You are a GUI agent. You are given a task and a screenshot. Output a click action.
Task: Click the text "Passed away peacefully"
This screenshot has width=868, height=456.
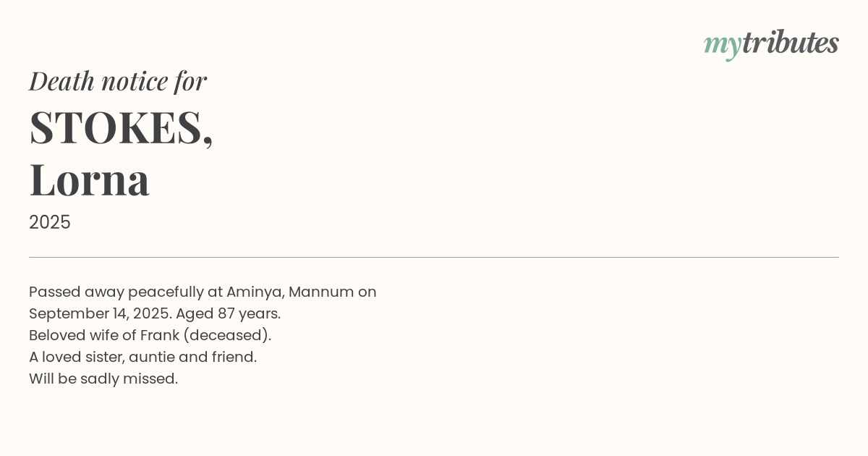(x=116, y=292)
